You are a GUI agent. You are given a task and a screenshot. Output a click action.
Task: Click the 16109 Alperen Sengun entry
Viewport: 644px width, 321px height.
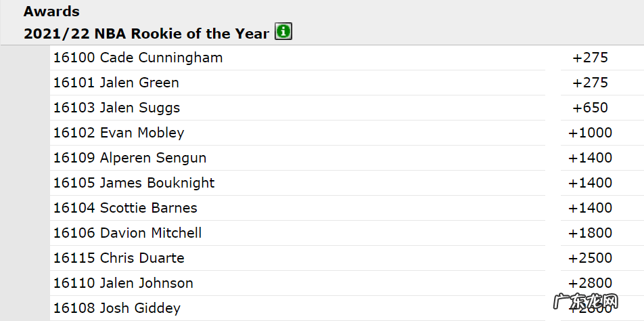coord(130,158)
